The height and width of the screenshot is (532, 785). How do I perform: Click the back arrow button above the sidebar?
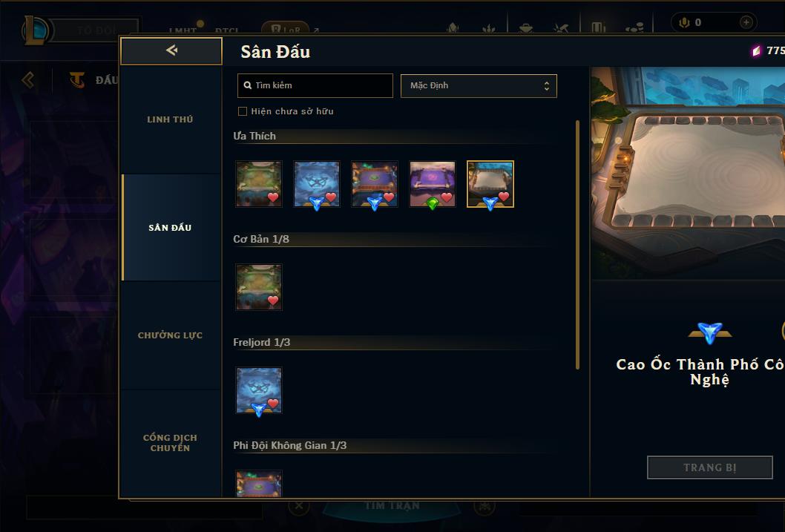tap(171, 50)
